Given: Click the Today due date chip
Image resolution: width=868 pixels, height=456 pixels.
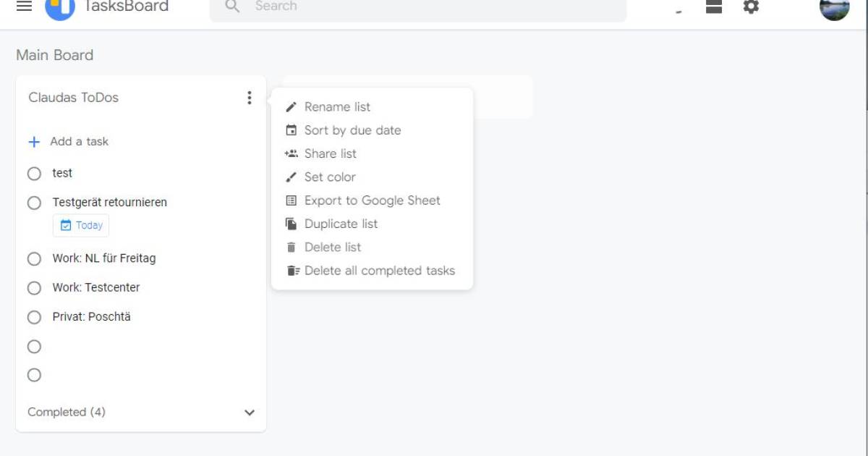Looking at the screenshot, I should [81, 225].
